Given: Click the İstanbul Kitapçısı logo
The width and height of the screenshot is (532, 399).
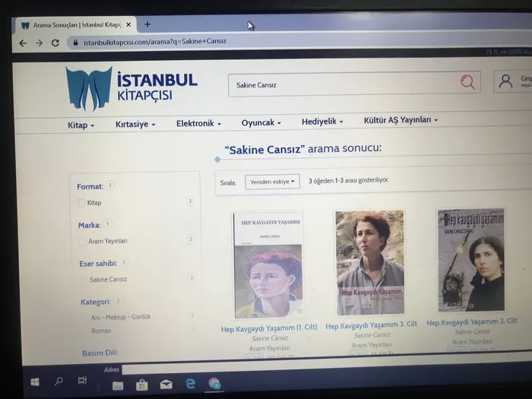Looking at the screenshot, I should point(131,88).
